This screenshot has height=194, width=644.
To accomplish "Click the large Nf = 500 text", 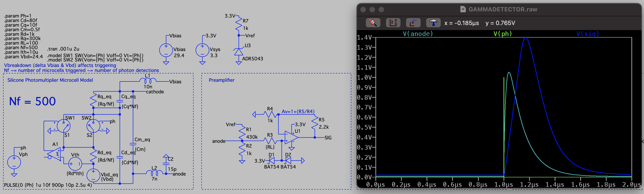I will (32, 102).
